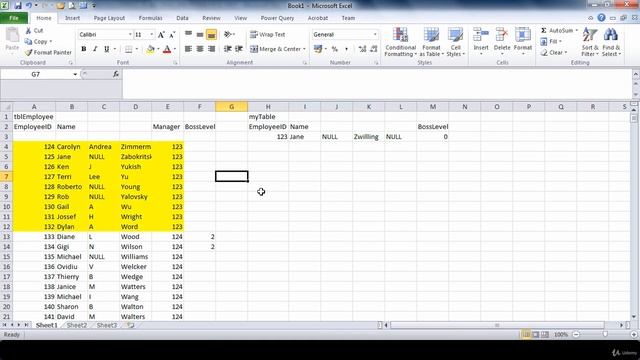Select row 7 header

coord(6,177)
